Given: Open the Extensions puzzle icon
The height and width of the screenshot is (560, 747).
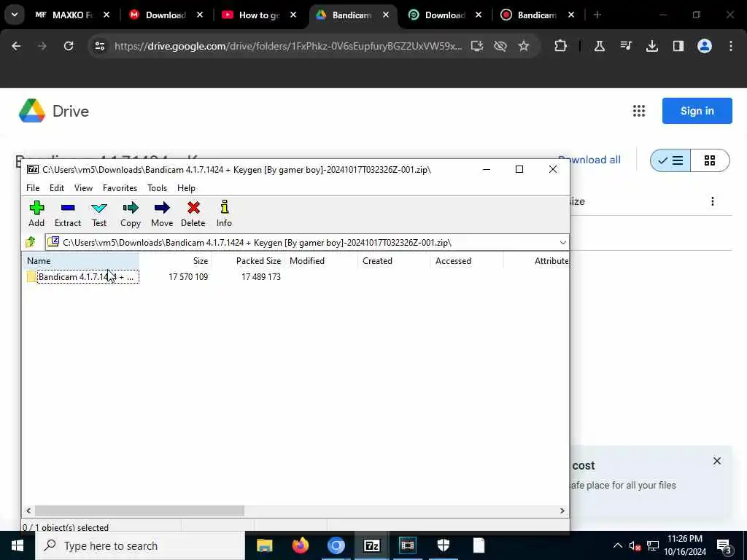Looking at the screenshot, I should click(x=561, y=46).
